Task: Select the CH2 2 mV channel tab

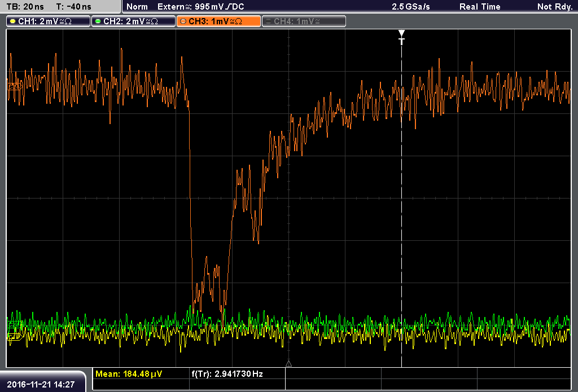Action: click(133, 21)
